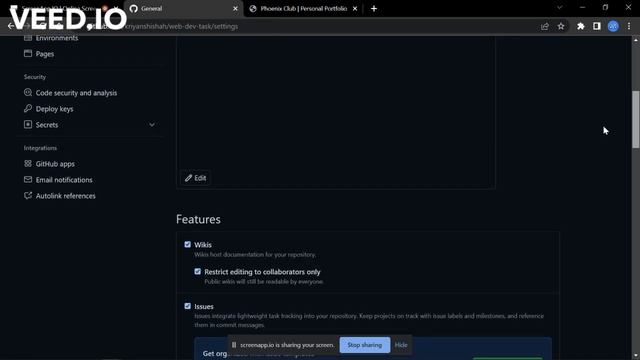Bookmark this page with star icon
This screenshot has height=360, width=640.
(561, 27)
